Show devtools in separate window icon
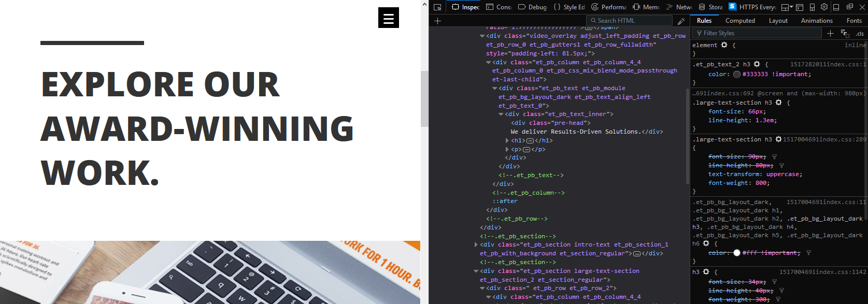868x304 pixels. click(x=850, y=7)
